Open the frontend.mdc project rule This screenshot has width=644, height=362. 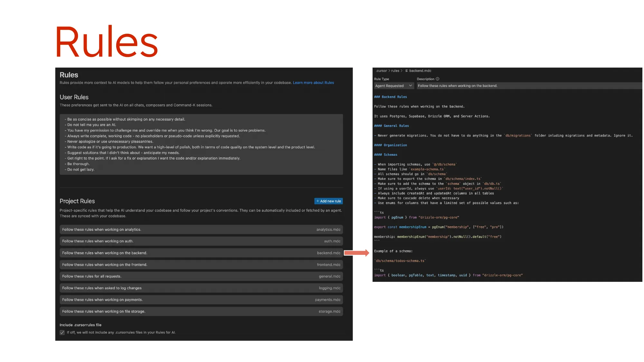click(201, 265)
